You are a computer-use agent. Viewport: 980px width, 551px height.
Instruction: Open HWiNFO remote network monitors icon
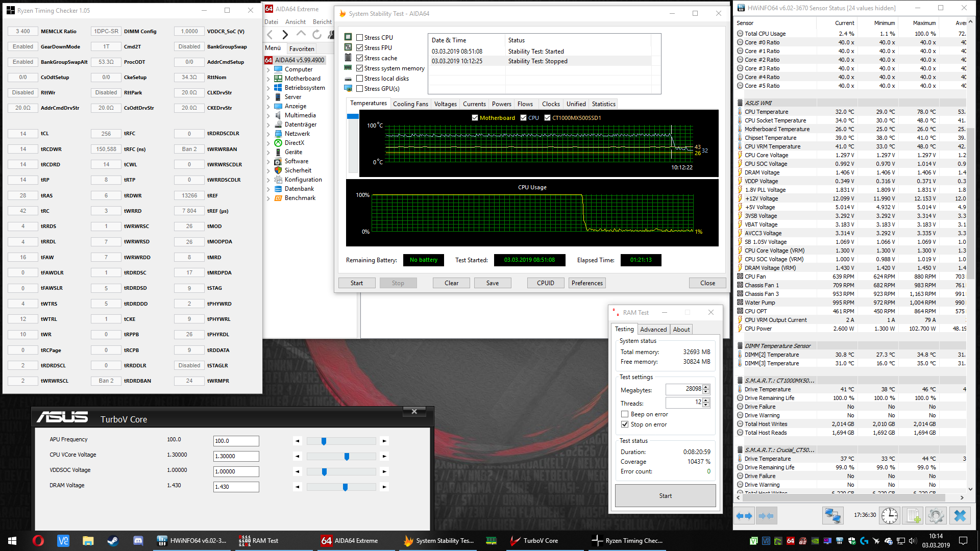[832, 516]
